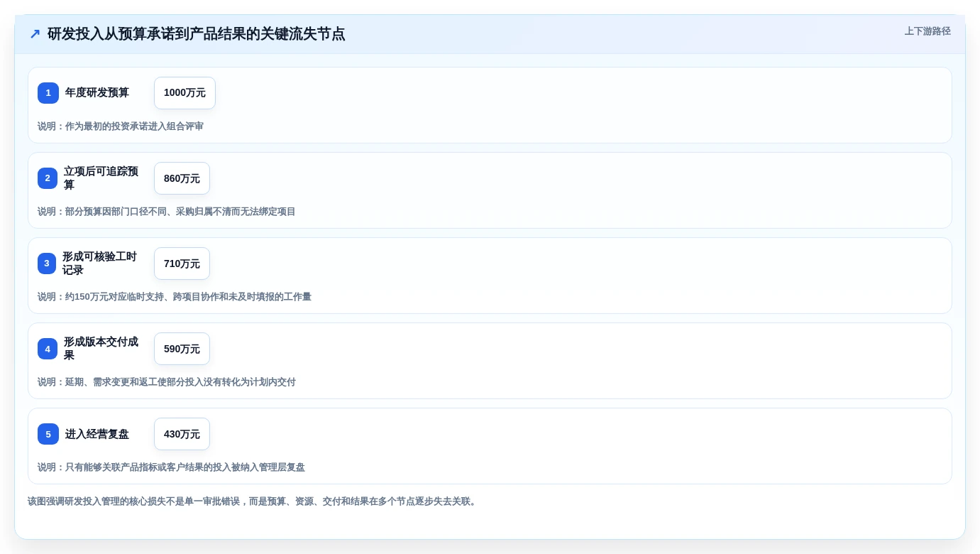980x554 pixels.
Task: Click the arrow icon beside the title
Action: click(35, 34)
